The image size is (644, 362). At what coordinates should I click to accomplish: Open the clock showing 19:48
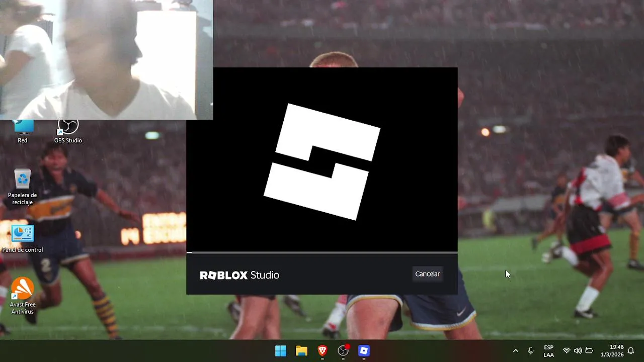click(x=612, y=351)
